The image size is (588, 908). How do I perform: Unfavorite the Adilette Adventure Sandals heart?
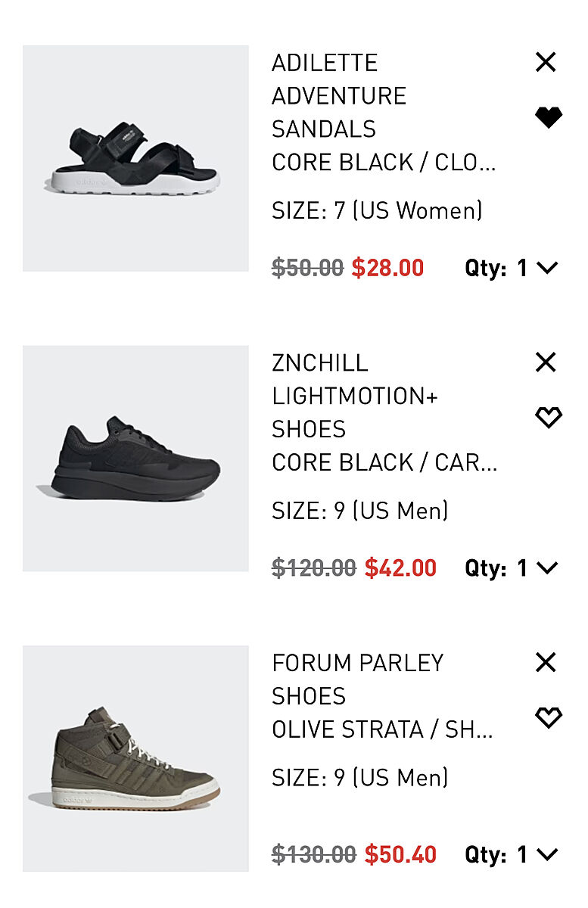click(x=548, y=117)
